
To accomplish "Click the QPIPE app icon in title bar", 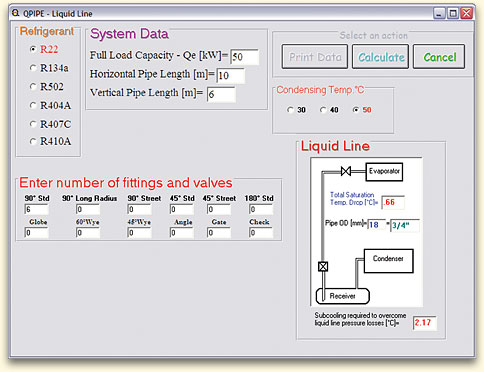I will coord(15,13).
